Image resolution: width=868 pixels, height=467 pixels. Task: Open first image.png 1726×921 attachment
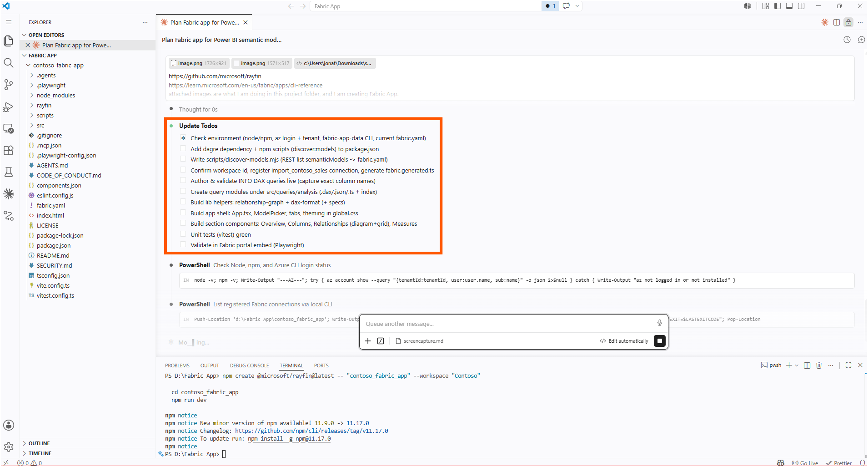(199, 63)
